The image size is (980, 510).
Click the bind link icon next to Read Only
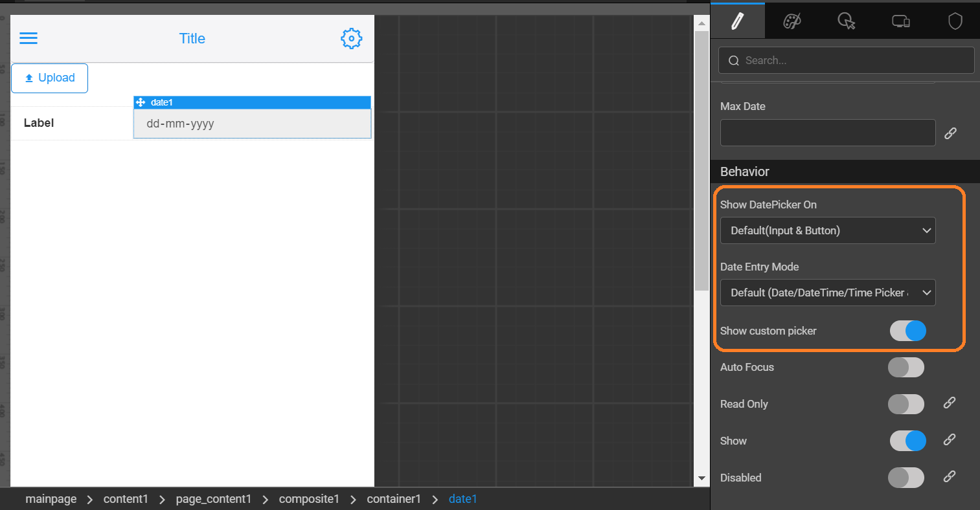(x=950, y=403)
